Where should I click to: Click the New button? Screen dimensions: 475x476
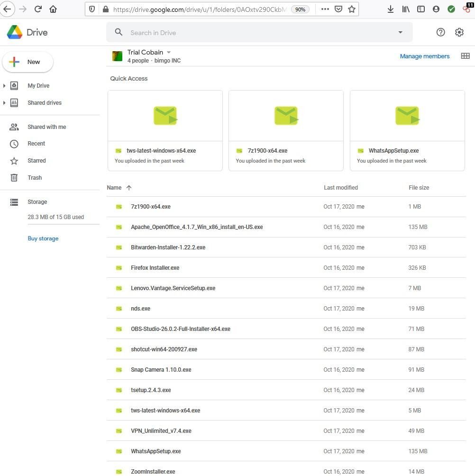coord(27,62)
